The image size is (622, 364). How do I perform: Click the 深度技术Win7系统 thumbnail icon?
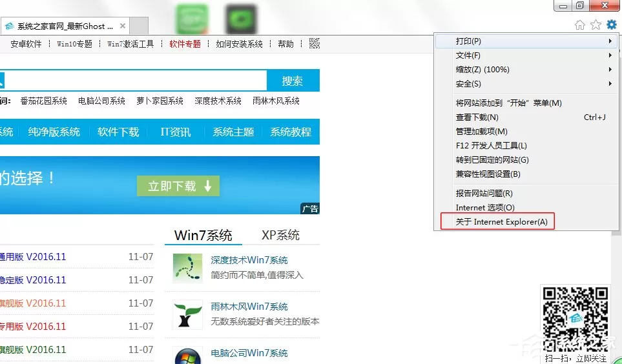tap(187, 268)
